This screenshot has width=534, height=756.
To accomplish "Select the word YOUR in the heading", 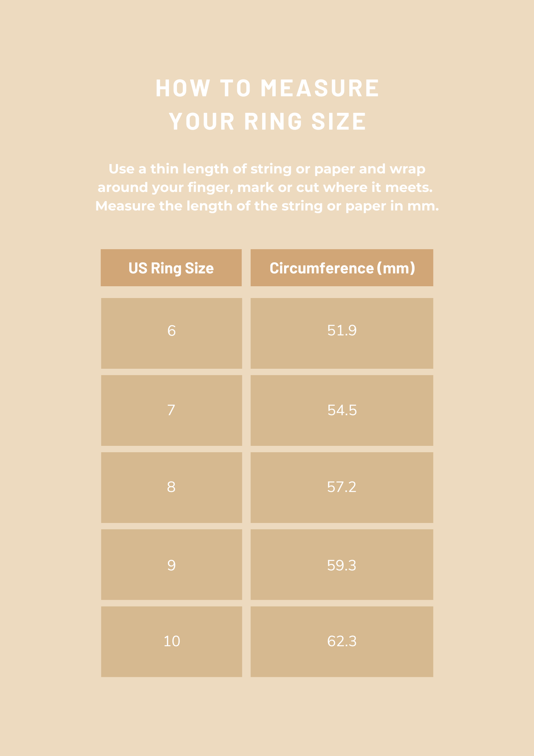I will click(x=202, y=121).
